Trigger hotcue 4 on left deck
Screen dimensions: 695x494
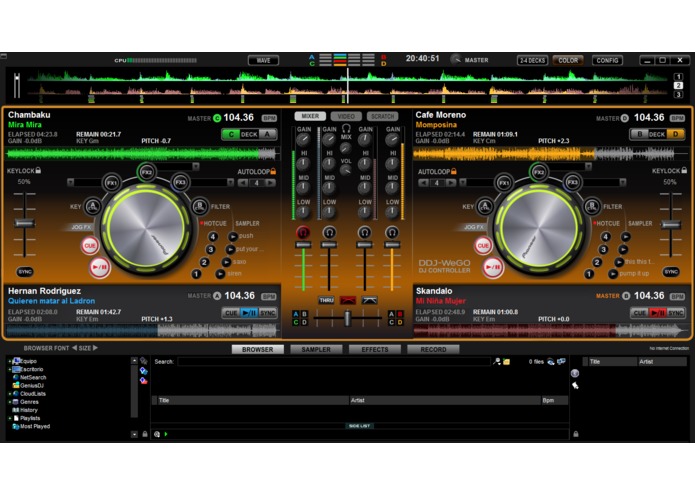213,237
